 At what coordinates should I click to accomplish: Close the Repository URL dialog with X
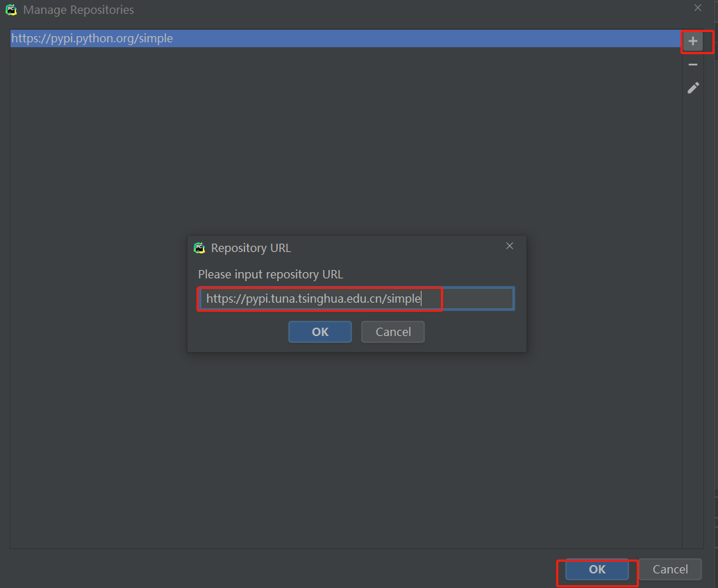(x=510, y=246)
